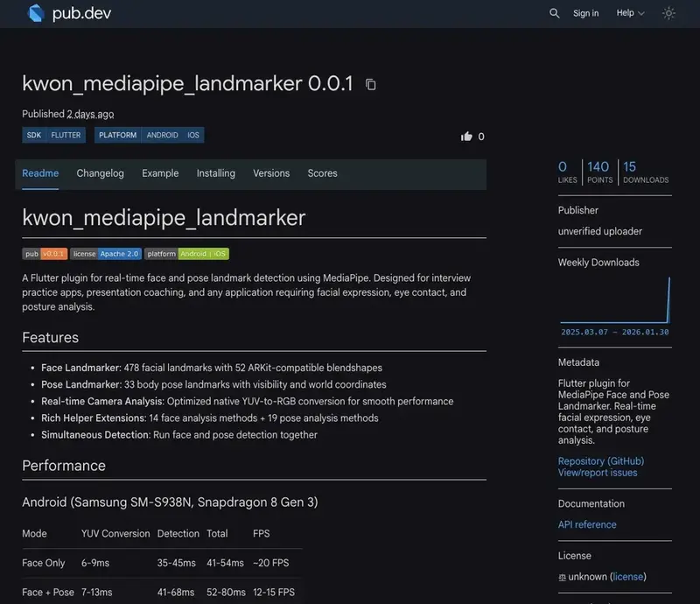
Task: Click the 'Real-time Camera Analysis' bullet item
Action: pos(247,401)
